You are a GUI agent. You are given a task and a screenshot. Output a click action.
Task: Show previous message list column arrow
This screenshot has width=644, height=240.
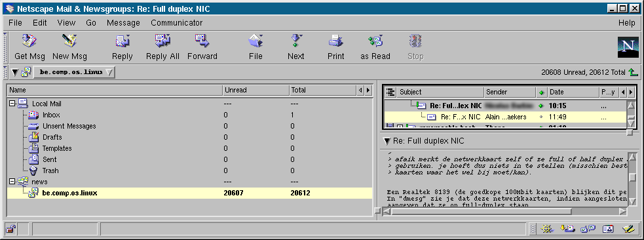(x=623, y=92)
